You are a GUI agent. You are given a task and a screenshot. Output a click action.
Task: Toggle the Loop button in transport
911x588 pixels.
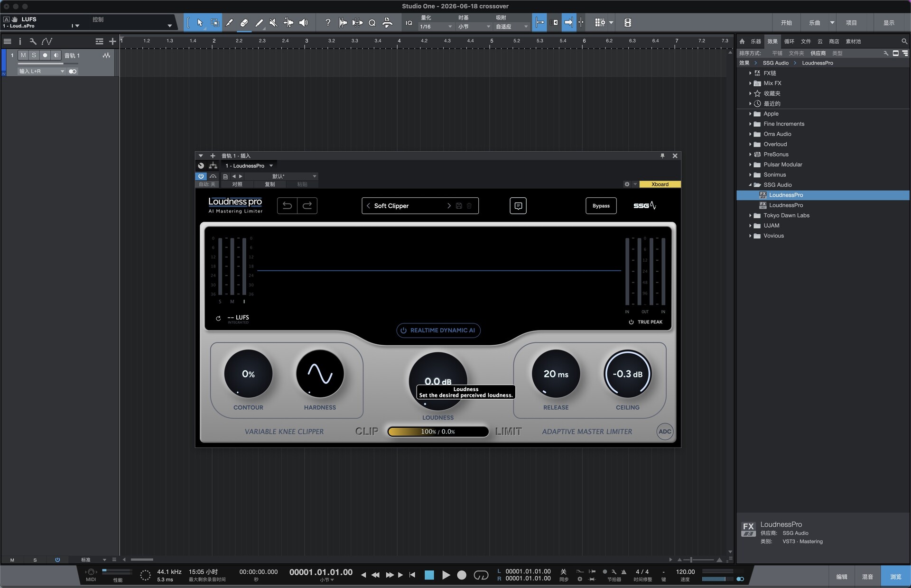(x=481, y=575)
